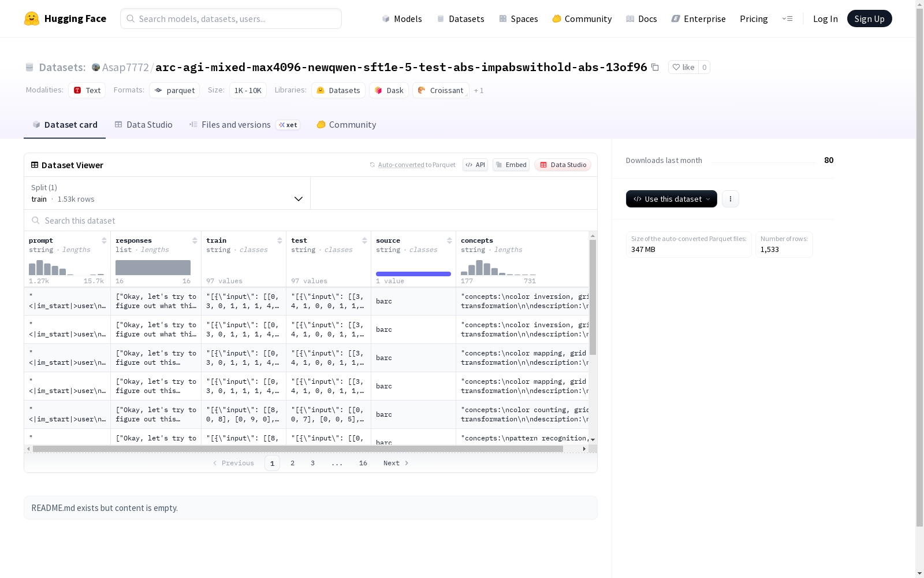This screenshot has width=924, height=578.
Task: Click the heart like icon
Action: [x=676, y=67]
